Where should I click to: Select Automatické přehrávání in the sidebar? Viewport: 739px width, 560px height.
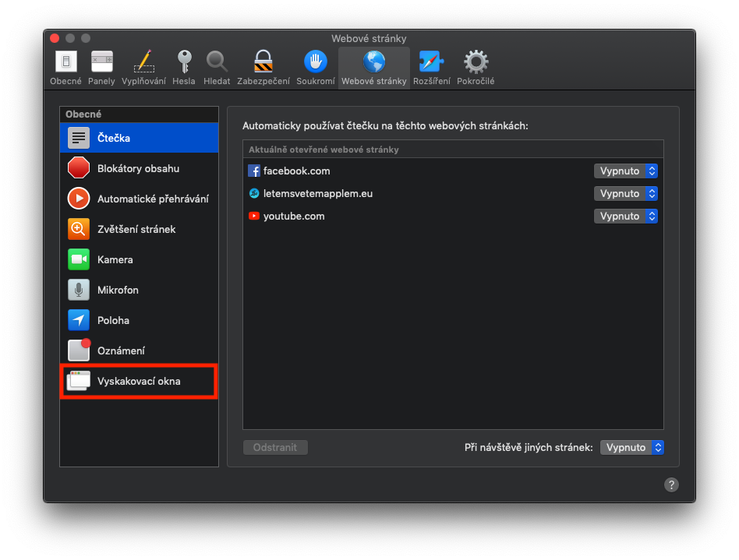coord(140,199)
